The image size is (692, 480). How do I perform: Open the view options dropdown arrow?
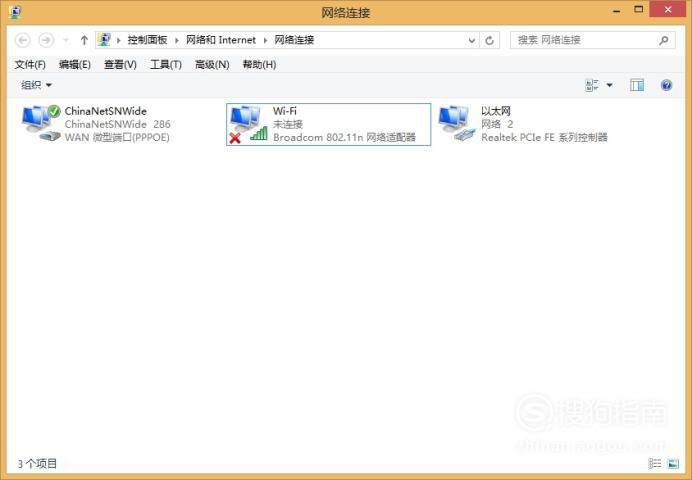609,85
